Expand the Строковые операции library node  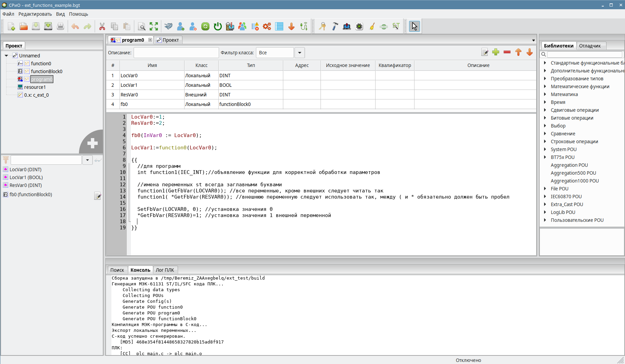pyautogui.click(x=545, y=141)
